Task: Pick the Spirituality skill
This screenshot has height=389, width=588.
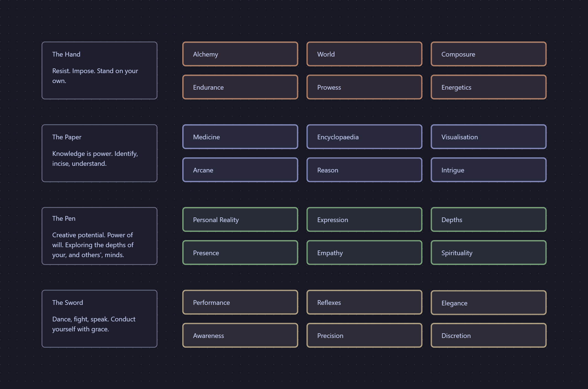Action: point(488,253)
